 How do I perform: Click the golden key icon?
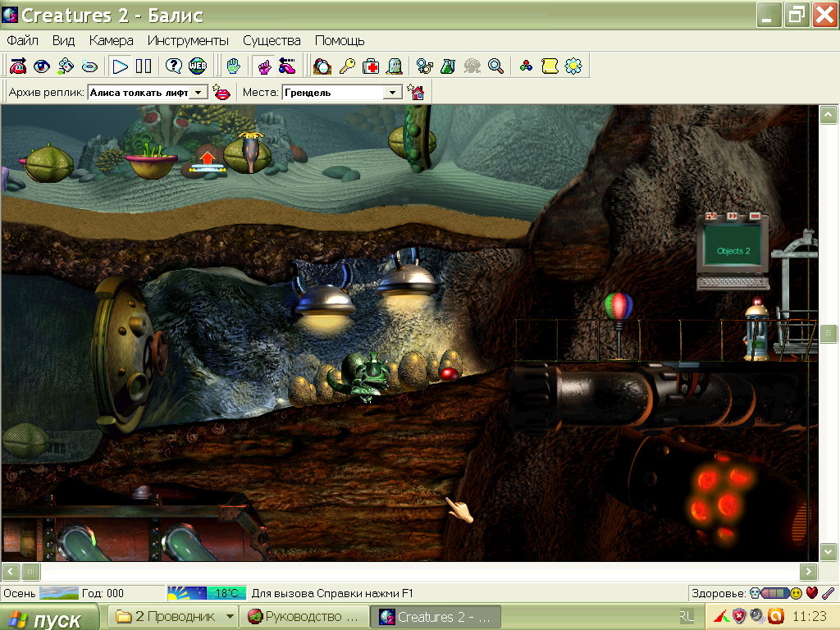pyautogui.click(x=347, y=66)
